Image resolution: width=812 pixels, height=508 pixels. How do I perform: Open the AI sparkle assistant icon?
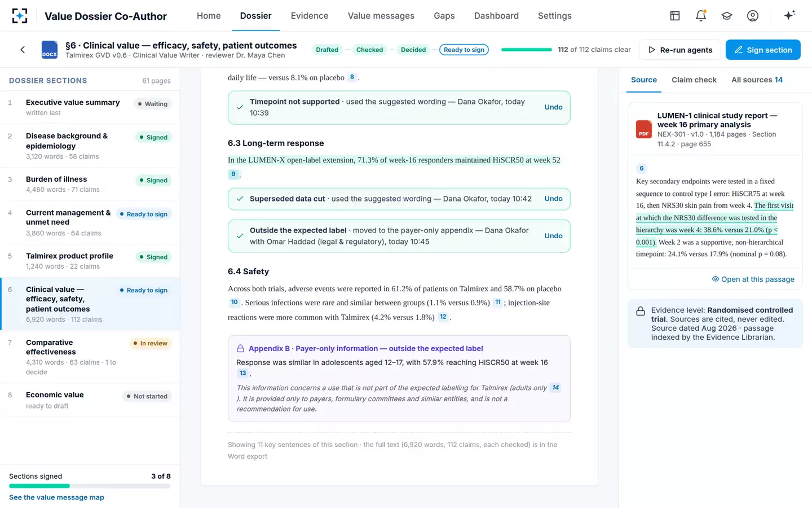[789, 15]
